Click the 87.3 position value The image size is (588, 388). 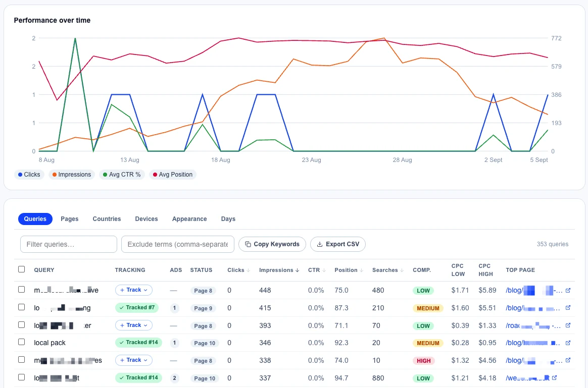pos(341,308)
